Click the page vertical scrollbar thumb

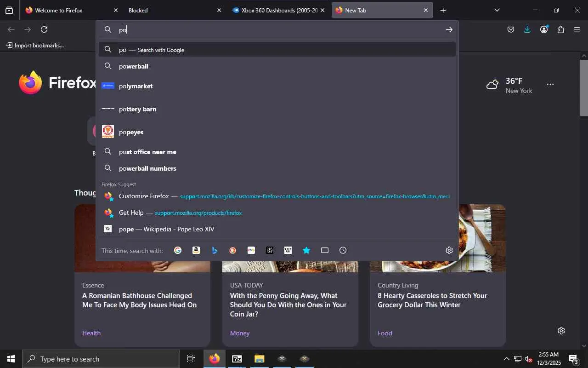[584, 87]
